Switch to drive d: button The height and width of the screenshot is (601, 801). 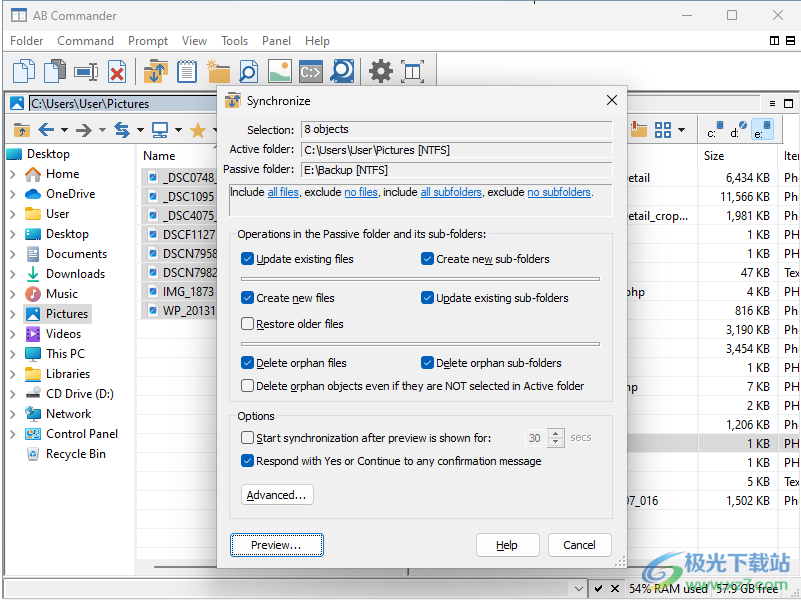tap(738, 129)
